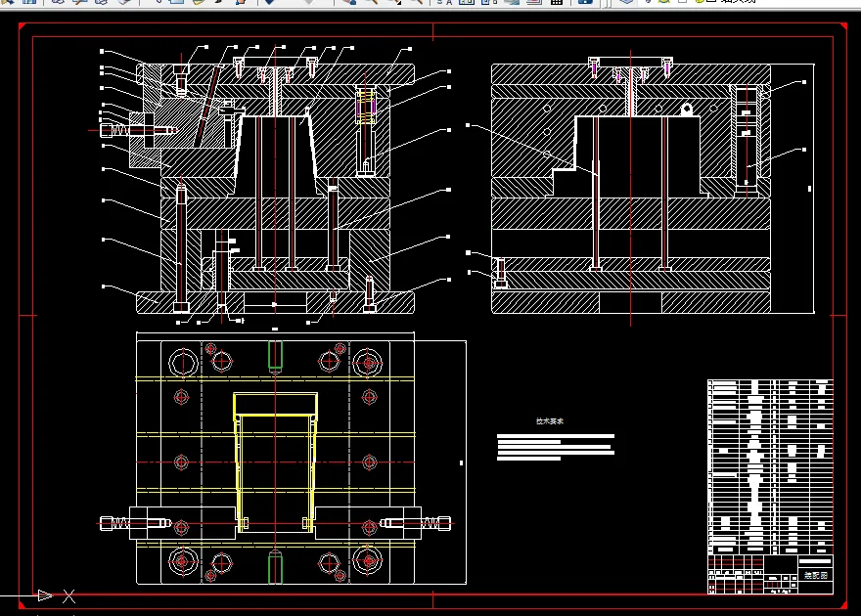861x616 pixels.
Task: Select the lower green locating pin in plan view
Action: [x=275, y=568]
